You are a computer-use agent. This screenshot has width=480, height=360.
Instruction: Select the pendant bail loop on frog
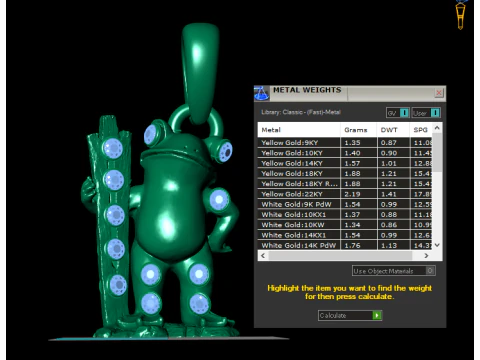[200, 73]
